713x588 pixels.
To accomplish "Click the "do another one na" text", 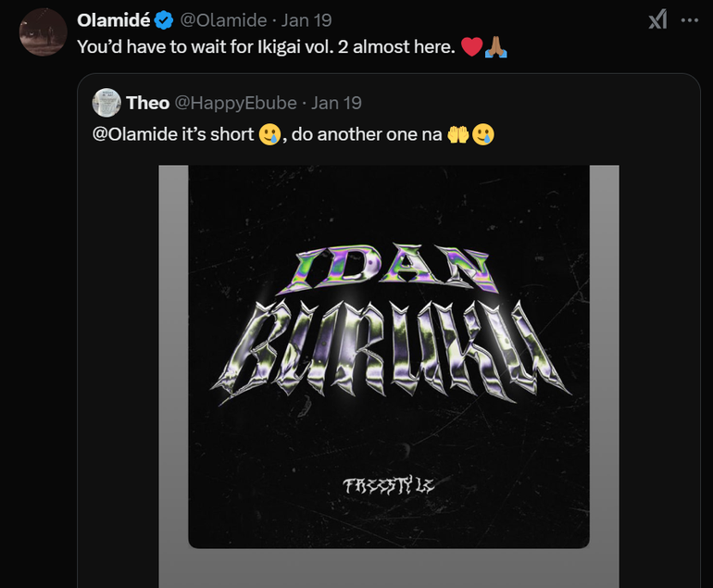I will (x=368, y=134).
